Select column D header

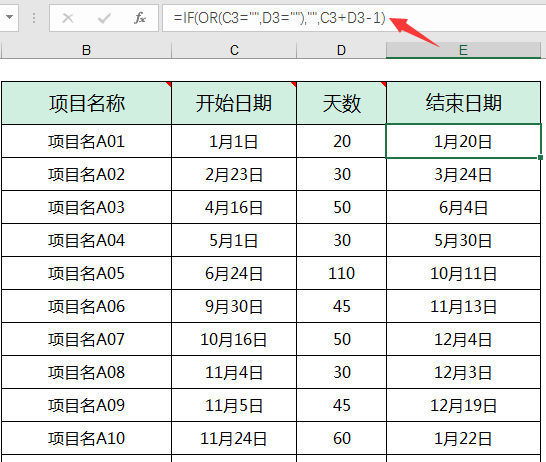tap(341, 50)
